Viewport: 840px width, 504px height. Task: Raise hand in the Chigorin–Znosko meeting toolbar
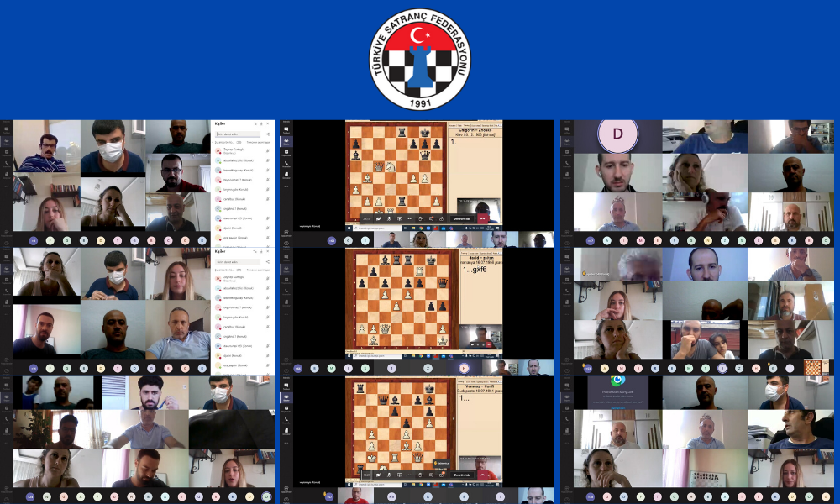coord(421,218)
